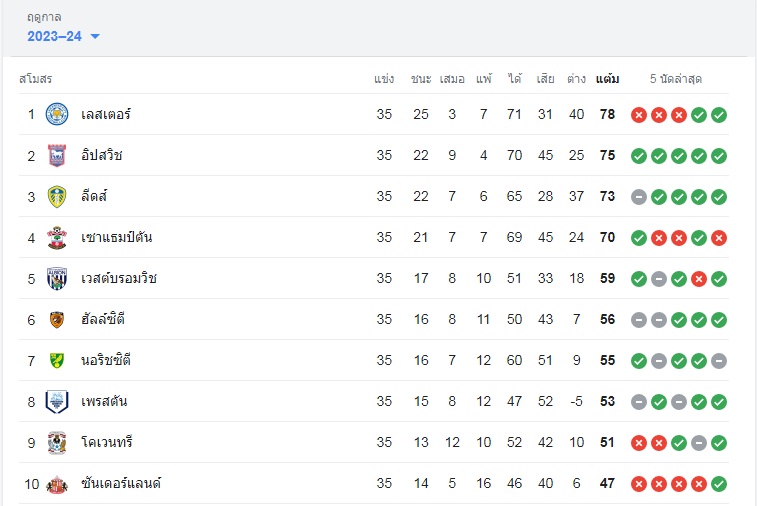Click the Leicester club crest icon

click(x=57, y=114)
